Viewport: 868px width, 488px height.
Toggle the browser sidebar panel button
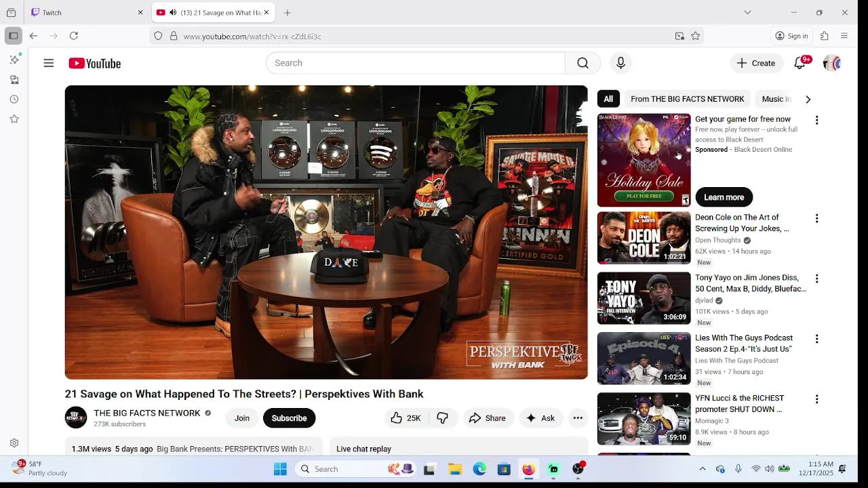[x=13, y=36]
